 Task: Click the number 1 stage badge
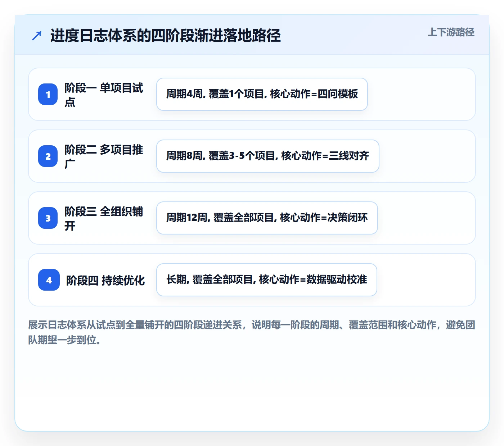tap(48, 94)
